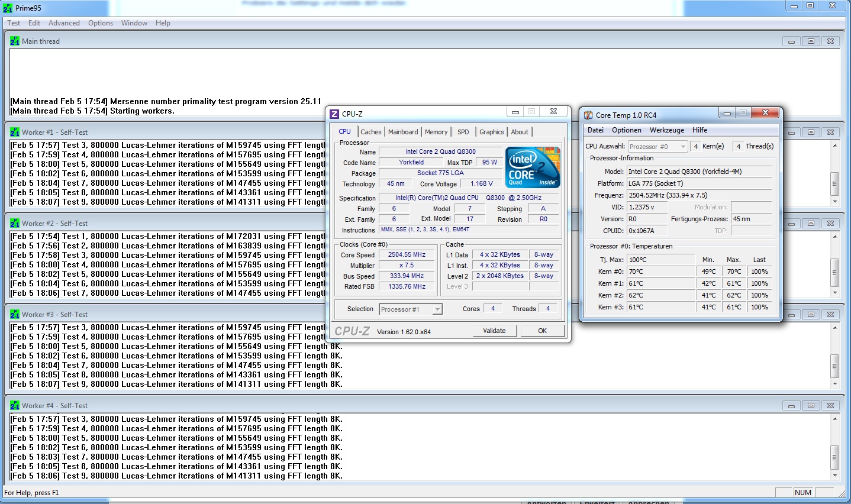Click the OK button in CPU-Z

542,331
